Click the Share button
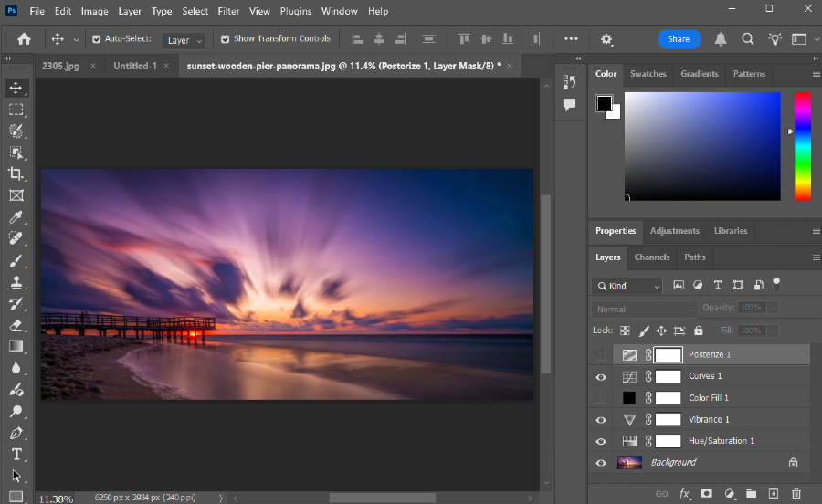Viewport: 822px width, 504px height. click(679, 39)
